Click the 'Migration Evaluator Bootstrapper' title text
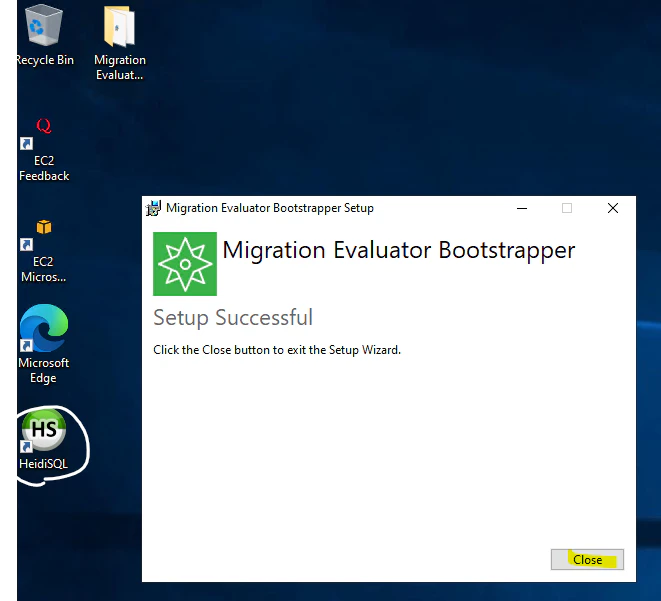This screenshot has width=661, height=601. click(x=398, y=251)
